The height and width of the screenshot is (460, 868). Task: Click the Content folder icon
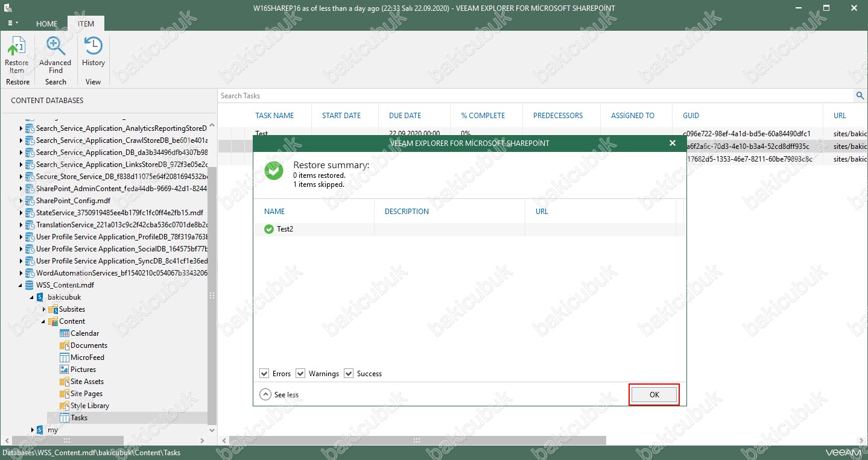coord(53,321)
